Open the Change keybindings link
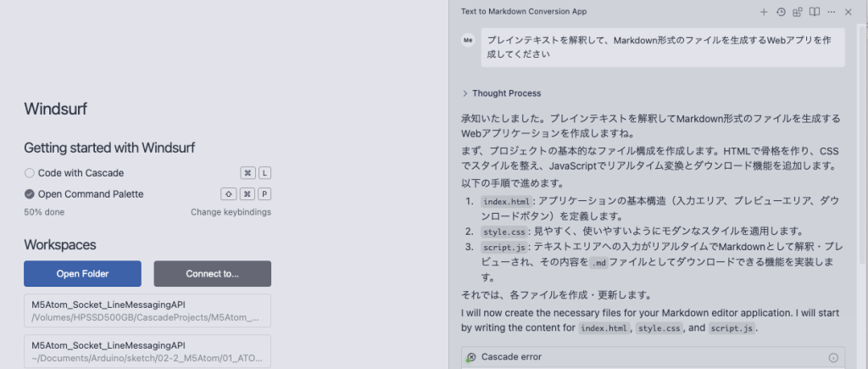Viewport: 868px width, 369px height. click(x=231, y=212)
